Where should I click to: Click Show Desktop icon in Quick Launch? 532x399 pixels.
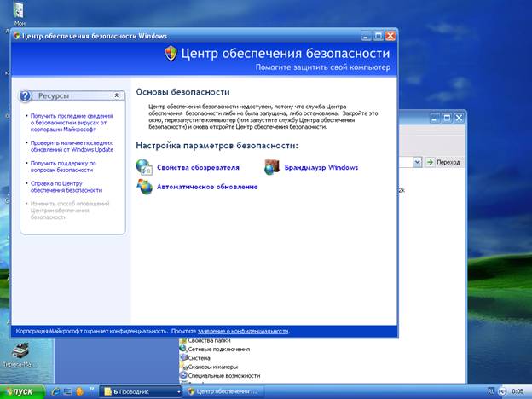coord(67,391)
